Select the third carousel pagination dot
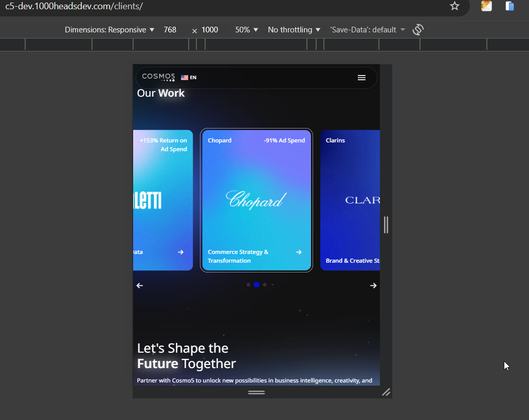Viewport: 529px width, 420px height. tap(264, 285)
